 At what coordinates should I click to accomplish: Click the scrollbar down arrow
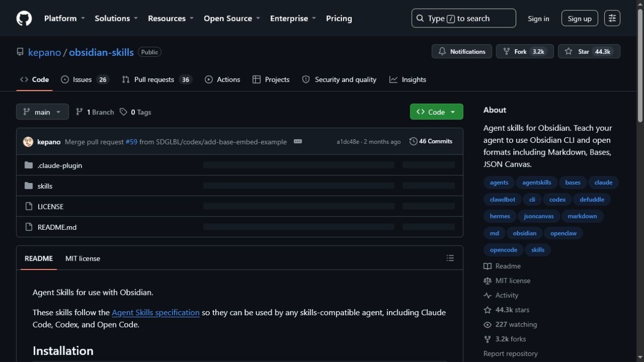point(640,358)
